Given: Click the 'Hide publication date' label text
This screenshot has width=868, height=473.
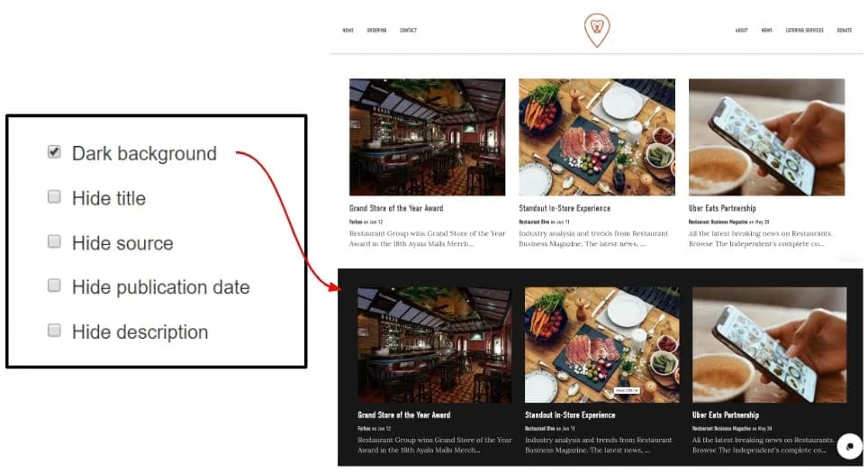Looking at the screenshot, I should [160, 287].
